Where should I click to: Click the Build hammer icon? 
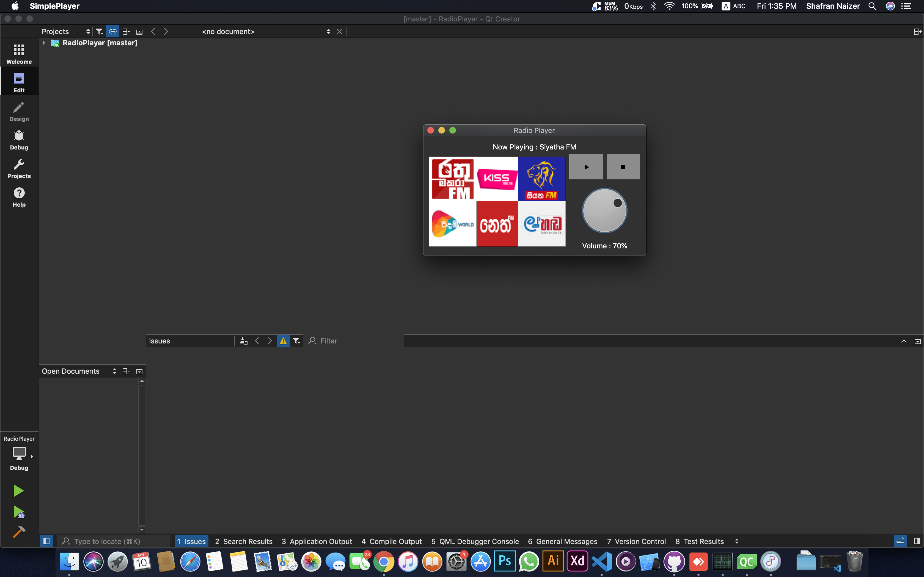(19, 532)
